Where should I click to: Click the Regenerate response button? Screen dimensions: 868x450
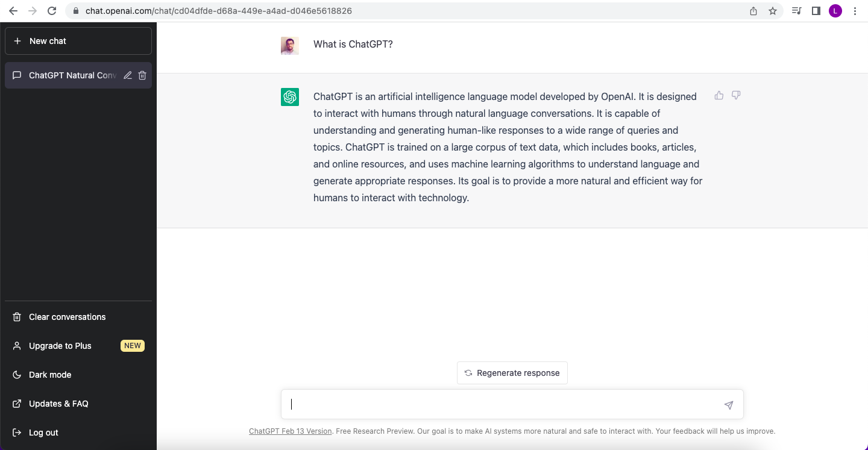[x=512, y=372]
